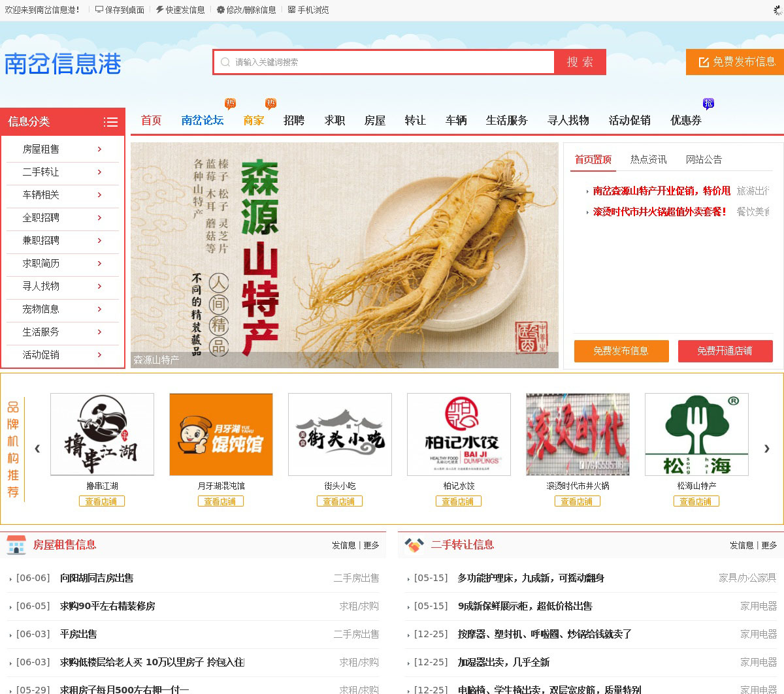Screen dimensions: 784x694
Task: Click the 滚烫时代市井火锅 storefront image
Action: click(578, 434)
